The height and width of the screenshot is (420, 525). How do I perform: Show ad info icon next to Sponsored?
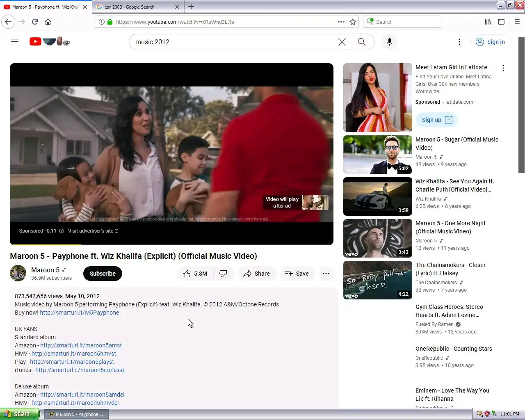pos(61,231)
